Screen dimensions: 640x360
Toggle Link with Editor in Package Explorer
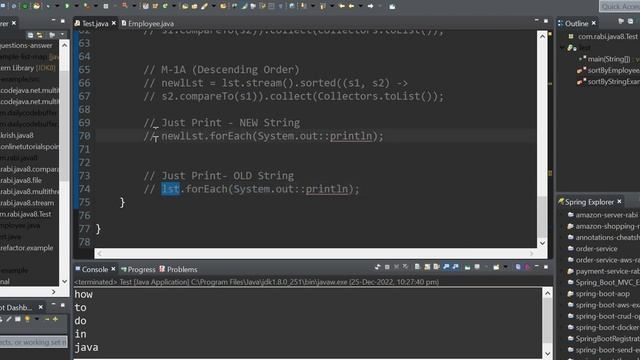[x=40, y=35]
